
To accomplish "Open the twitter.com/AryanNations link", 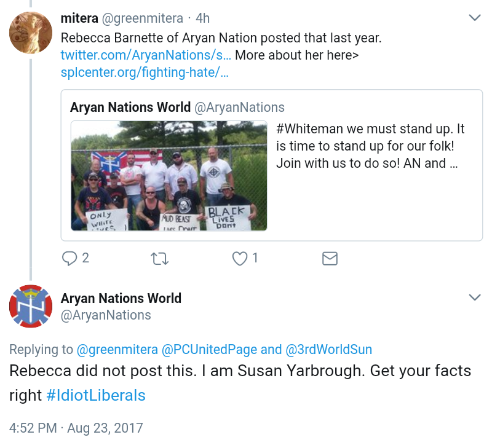I will tap(146, 55).
